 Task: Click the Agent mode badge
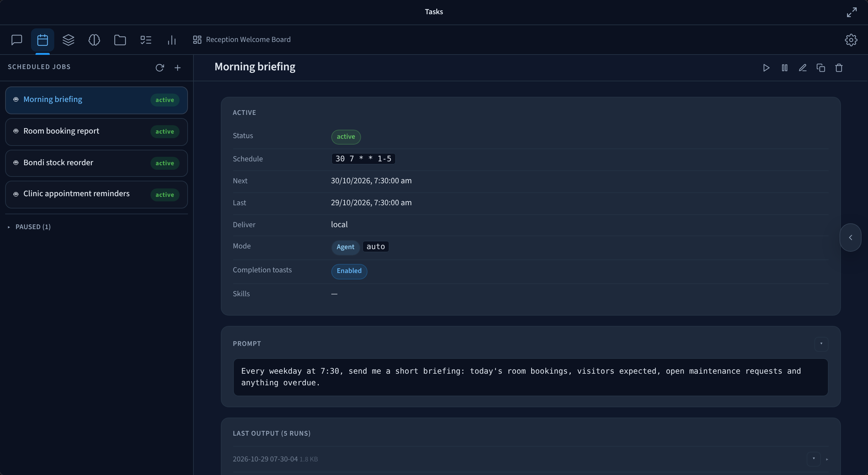[346, 247]
